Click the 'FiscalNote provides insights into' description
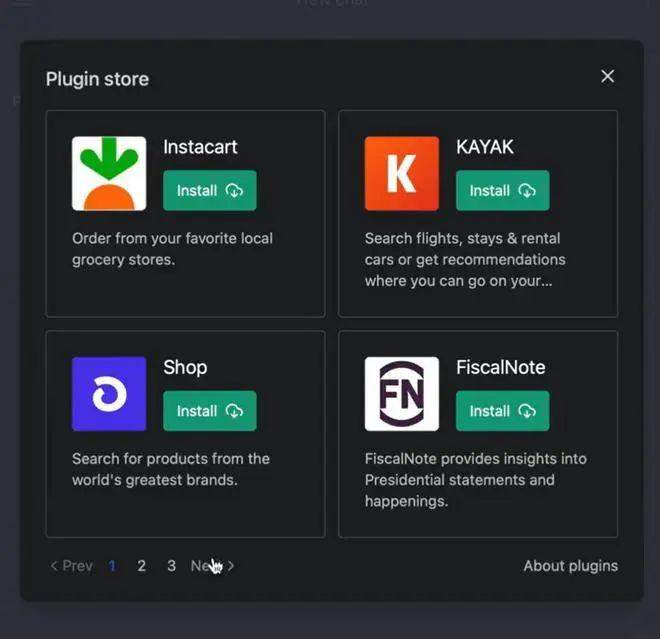This screenshot has width=660, height=639. point(476,480)
